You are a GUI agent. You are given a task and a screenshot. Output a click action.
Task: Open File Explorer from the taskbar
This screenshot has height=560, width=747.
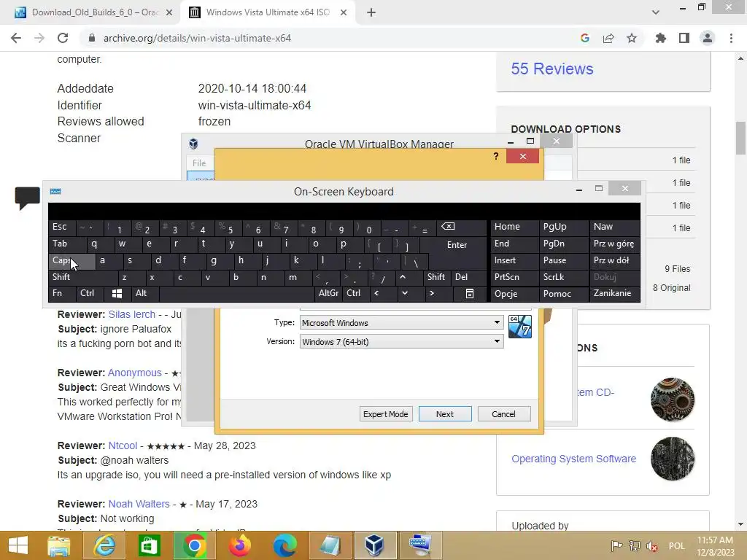[x=58, y=545]
